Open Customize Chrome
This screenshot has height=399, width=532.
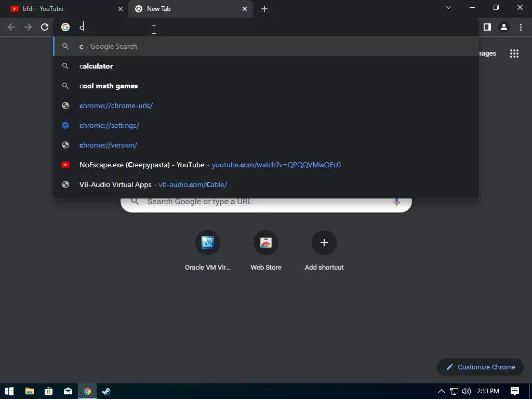click(x=481, y=367)
